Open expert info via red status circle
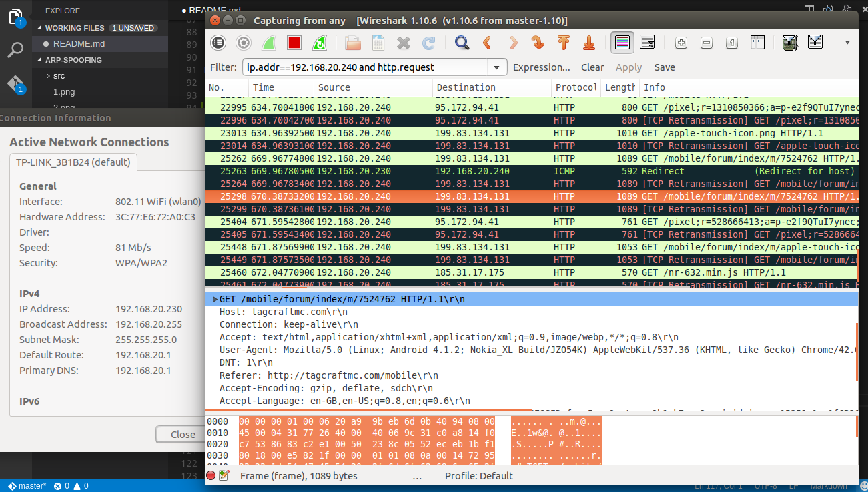 click(x=211, y=476)
